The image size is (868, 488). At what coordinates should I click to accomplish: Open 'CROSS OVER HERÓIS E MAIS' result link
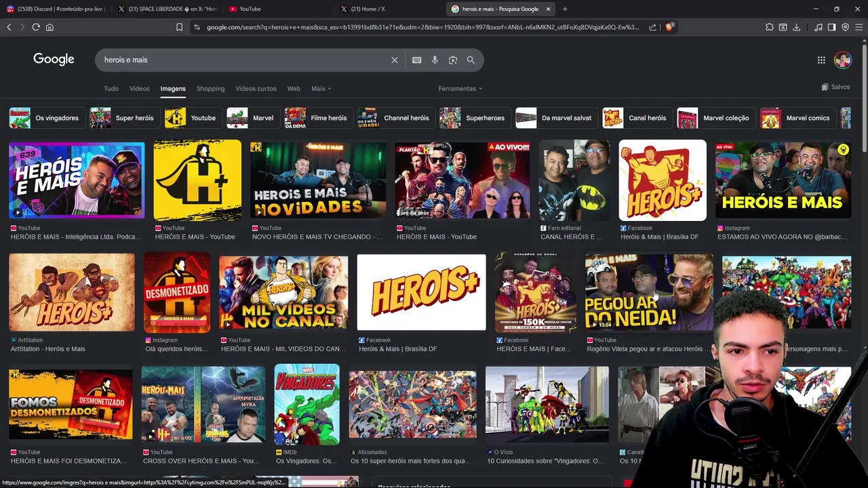click(201, 461)
